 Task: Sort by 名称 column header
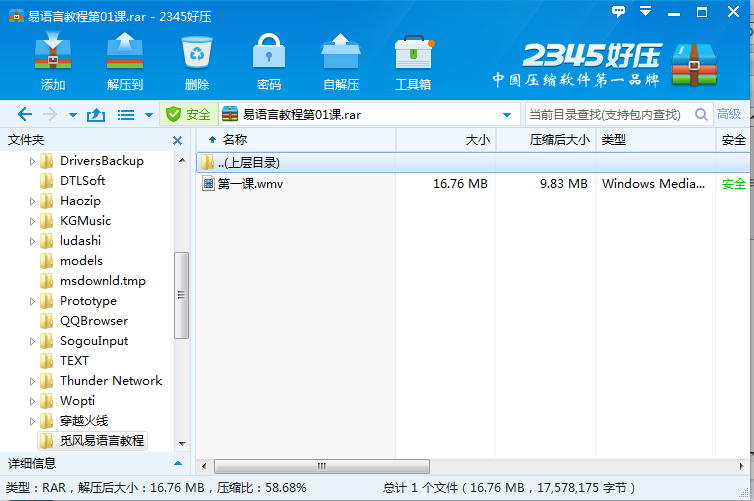click(x=296, y=140)
